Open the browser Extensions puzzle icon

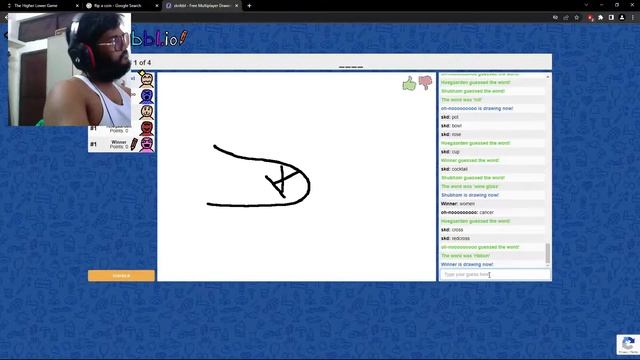(x=600, y=18)
